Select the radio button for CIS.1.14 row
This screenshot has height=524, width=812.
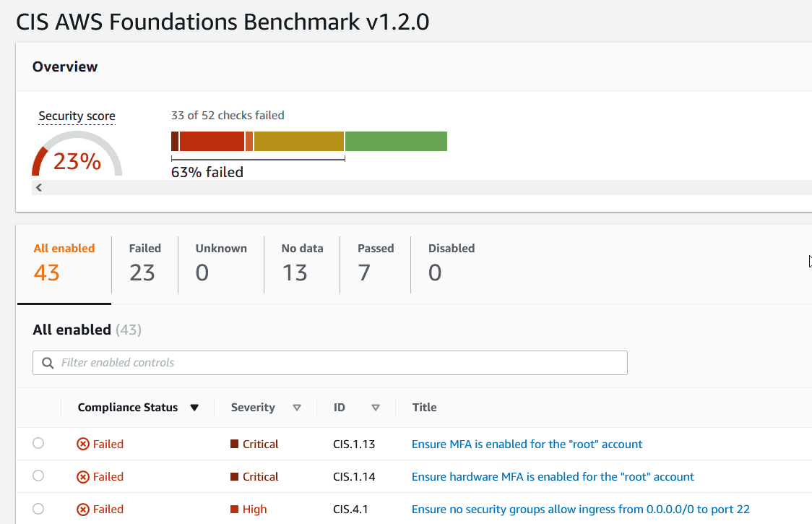pos(38,476)
